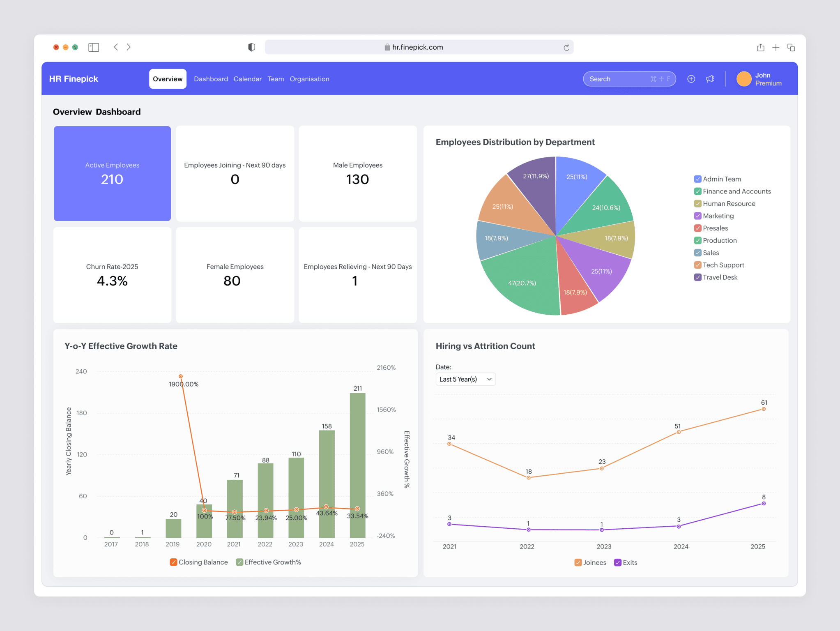Toggle Closing Balance in the growth chart legend
This screenshot has height=631, width=840.
pos(174,562)
